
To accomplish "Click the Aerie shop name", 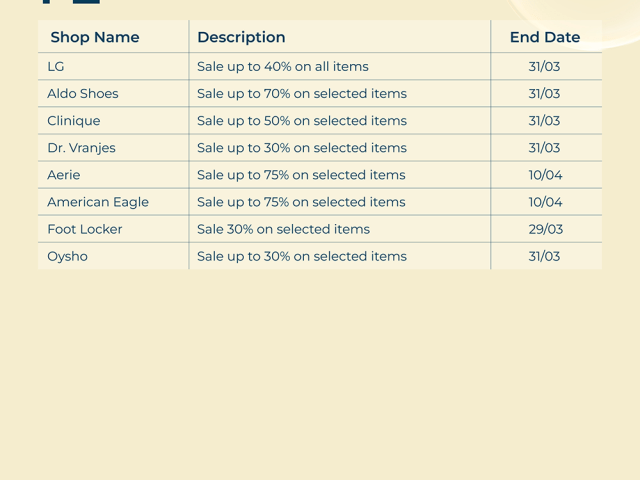I will click(64, 175).
